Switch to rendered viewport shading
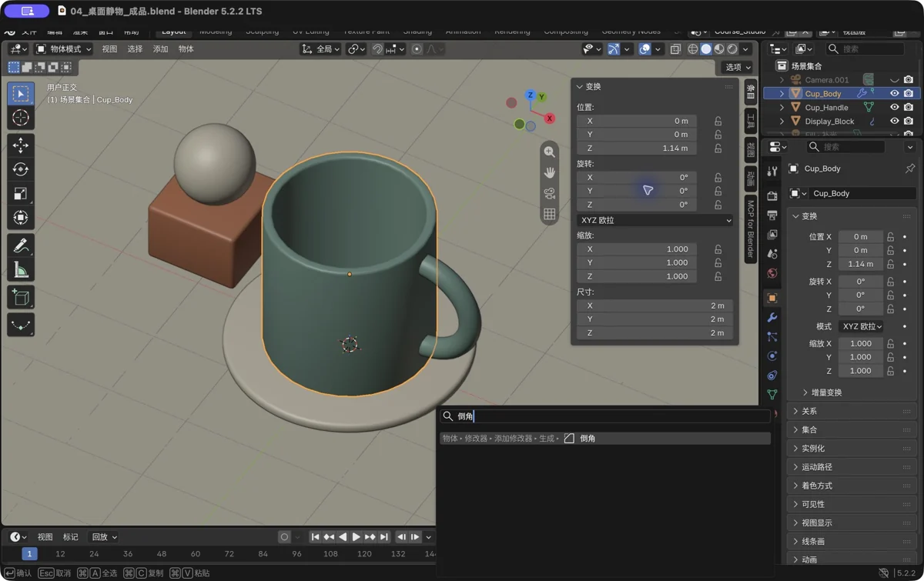 pyautogui.click(x=732, y=49)
